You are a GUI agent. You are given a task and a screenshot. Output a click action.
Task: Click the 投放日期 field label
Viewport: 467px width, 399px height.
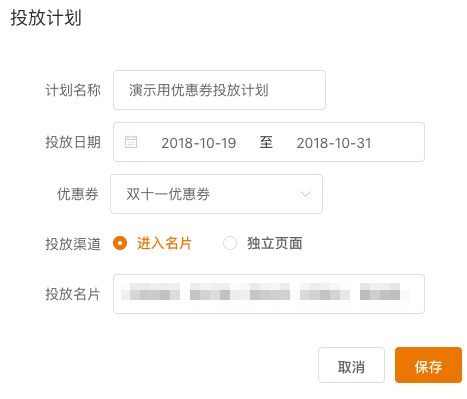73,142
